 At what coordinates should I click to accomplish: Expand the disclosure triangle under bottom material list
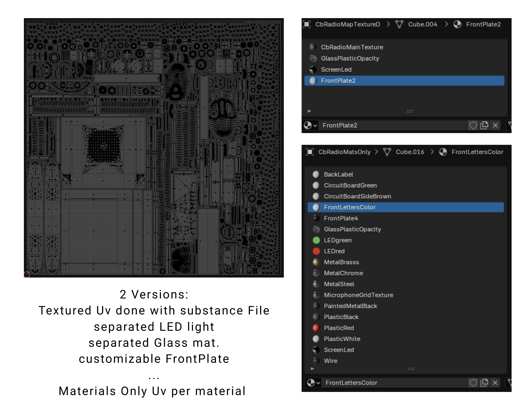click(x=312, y=369)
